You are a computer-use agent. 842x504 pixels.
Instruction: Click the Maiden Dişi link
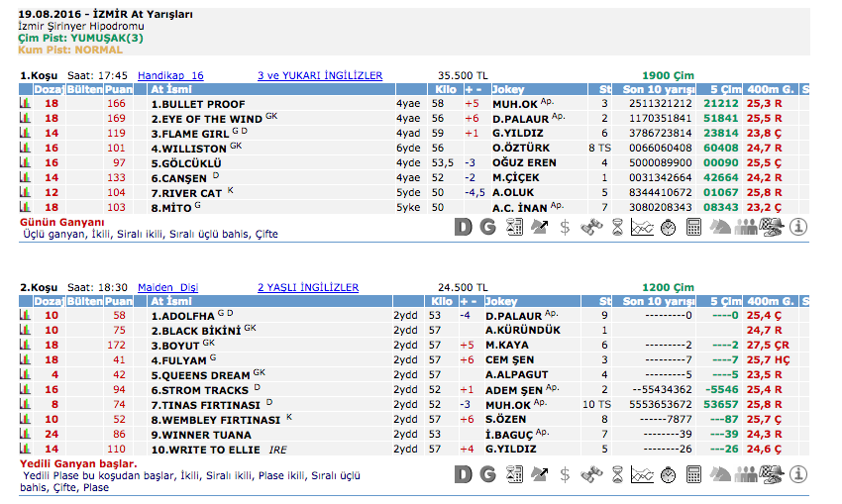click(x=167, y=287)
